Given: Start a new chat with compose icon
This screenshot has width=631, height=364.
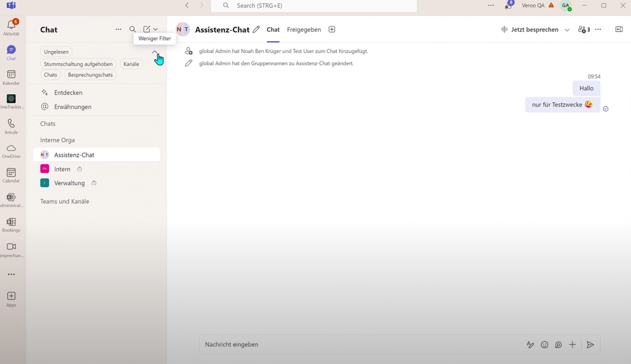Looking at the screenshot, I should [x=147, y=29].
